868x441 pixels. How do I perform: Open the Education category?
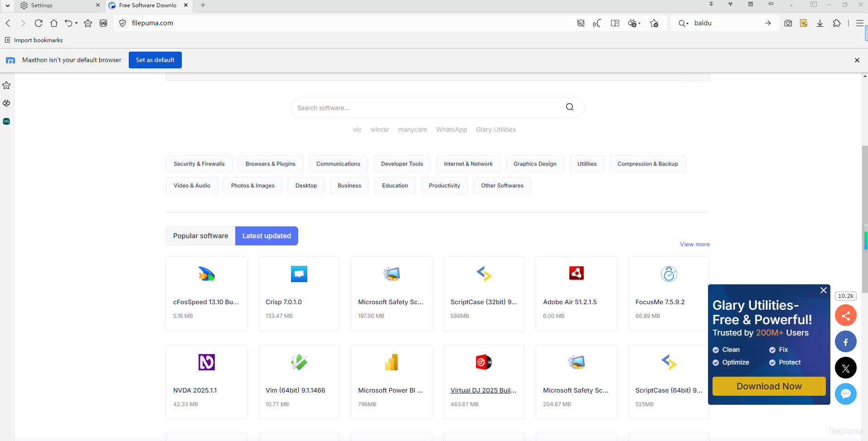(395, 186)
